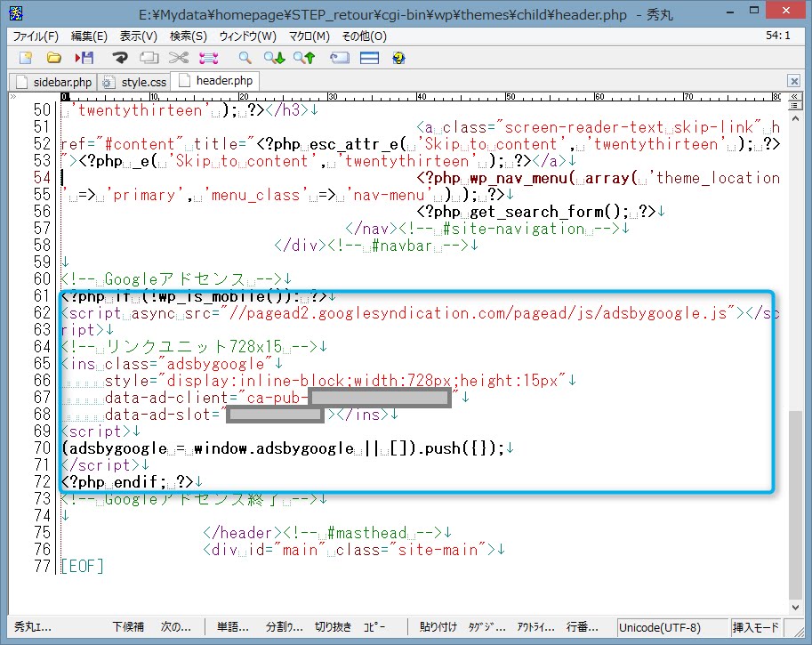
Task: Click the Find next down-arrow icon
Action: pos(275,58)
